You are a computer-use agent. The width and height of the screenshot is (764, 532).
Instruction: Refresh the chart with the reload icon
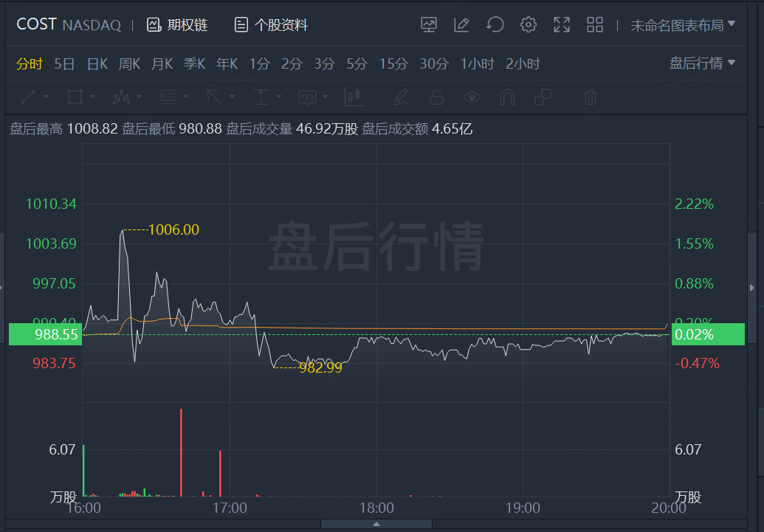[495, 24]
